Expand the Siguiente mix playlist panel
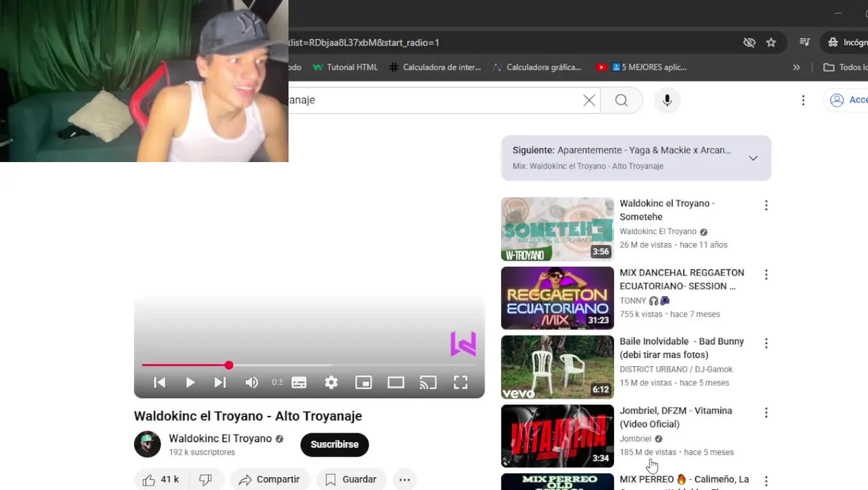Screen dimensions: 868x490 (753, 158)
